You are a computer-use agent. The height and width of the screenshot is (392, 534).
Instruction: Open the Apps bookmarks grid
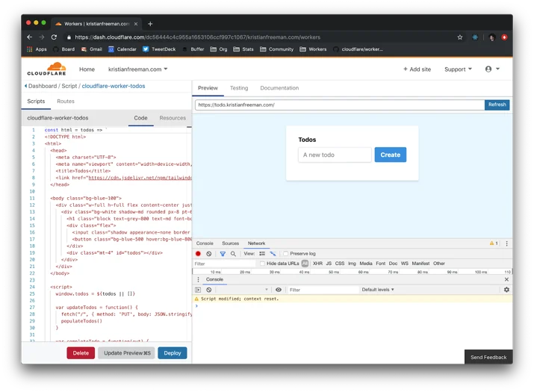(37, 49)
